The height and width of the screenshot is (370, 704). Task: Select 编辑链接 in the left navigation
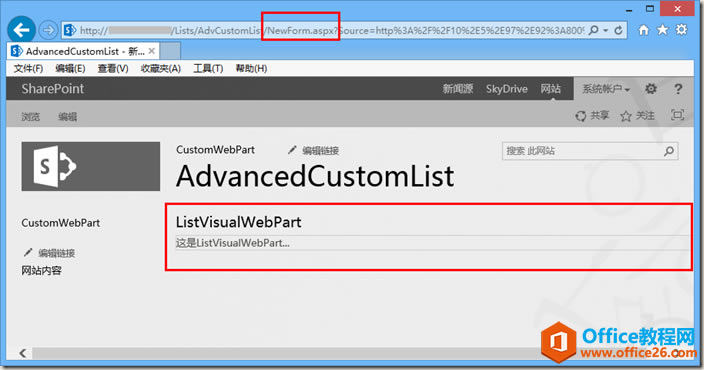point(49,253)
